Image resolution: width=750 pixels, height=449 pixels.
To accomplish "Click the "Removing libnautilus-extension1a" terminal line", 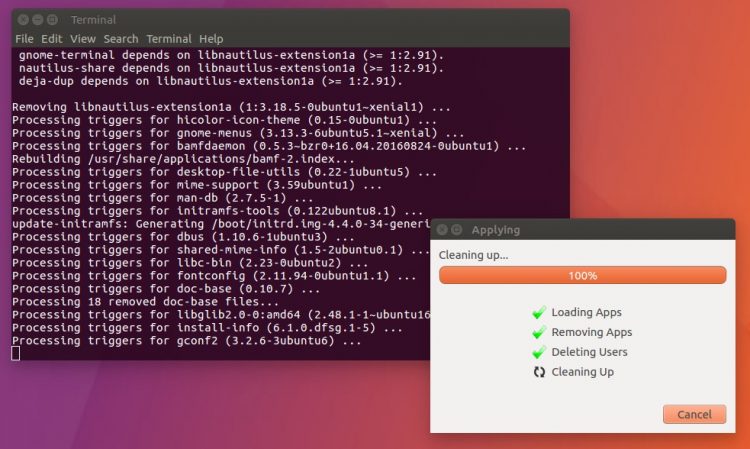I will tap(231, 107).
